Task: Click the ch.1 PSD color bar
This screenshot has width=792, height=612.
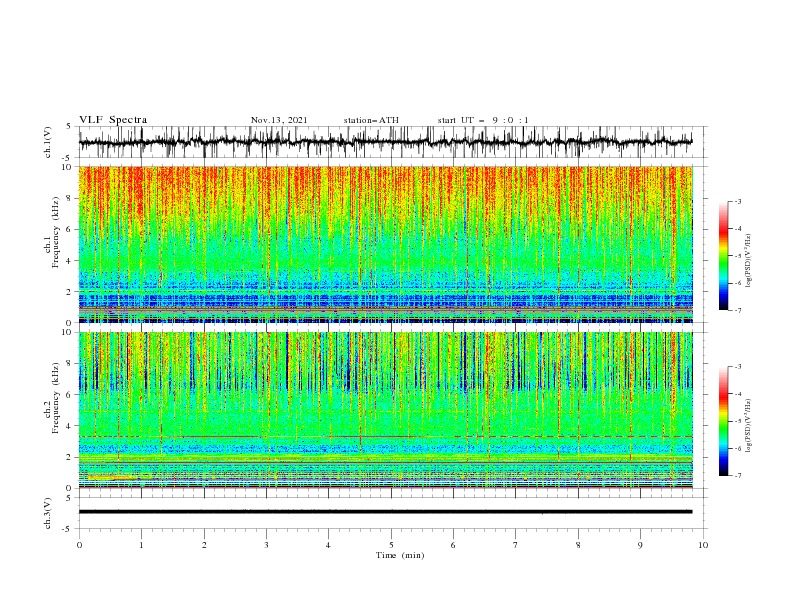Action: pos(723,256)
